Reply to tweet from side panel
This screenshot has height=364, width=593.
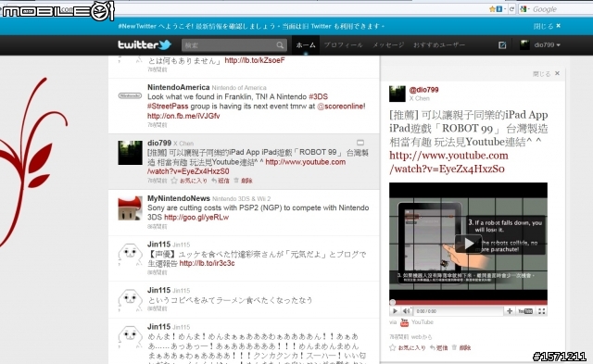[438, 347]
